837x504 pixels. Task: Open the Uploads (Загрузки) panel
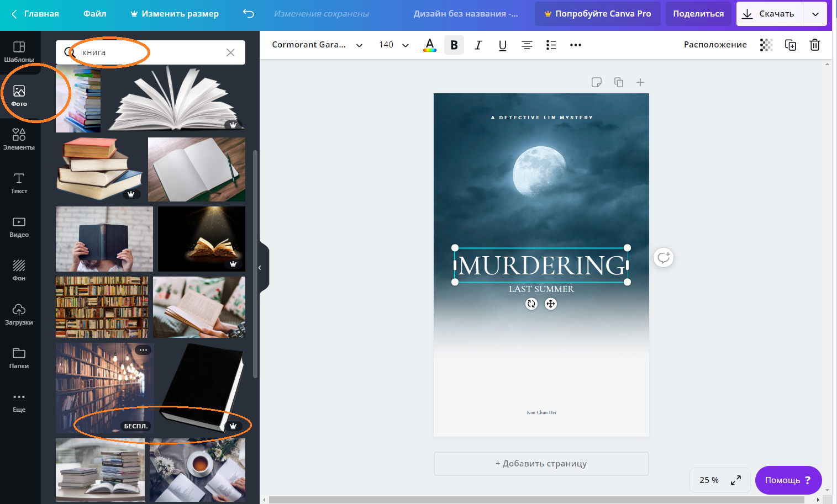pos(19,314)
